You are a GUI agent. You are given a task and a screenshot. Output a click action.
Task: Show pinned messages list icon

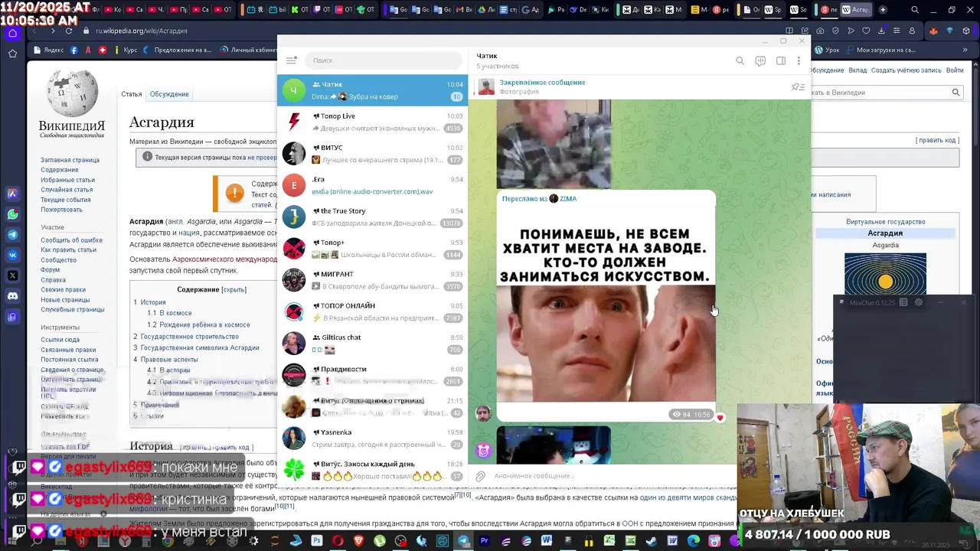click(798, 87)
